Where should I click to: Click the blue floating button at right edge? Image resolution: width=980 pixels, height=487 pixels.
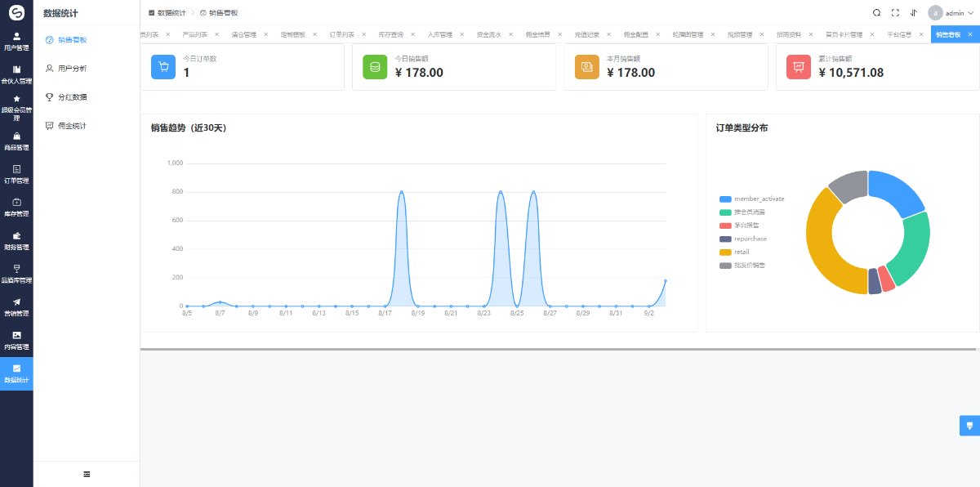tap(969, 426)
